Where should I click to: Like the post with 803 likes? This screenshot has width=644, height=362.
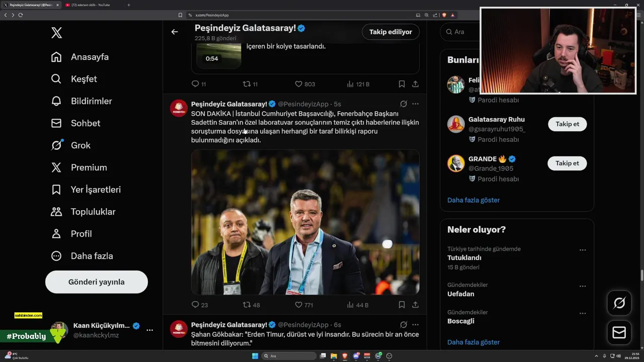coord(305,84)
